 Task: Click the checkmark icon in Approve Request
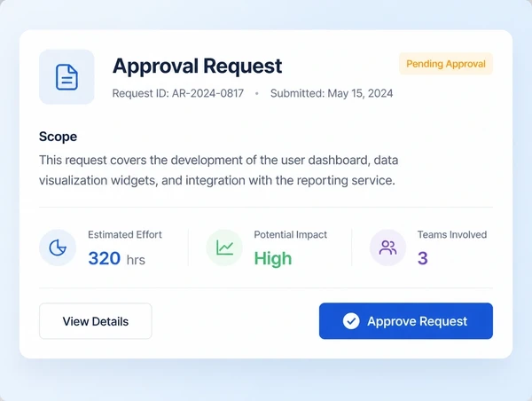351,321
